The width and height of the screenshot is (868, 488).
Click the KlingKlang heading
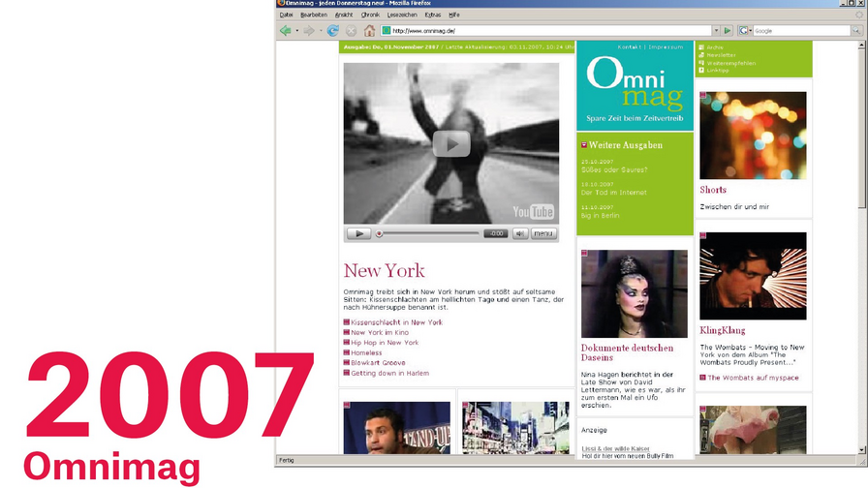[723, 330]
